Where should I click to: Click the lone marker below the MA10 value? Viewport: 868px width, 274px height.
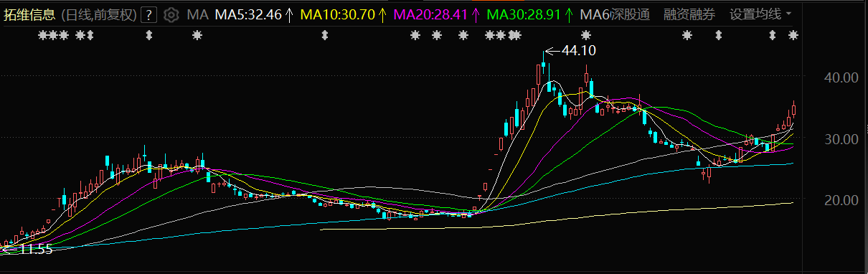[x=324, y=35]
